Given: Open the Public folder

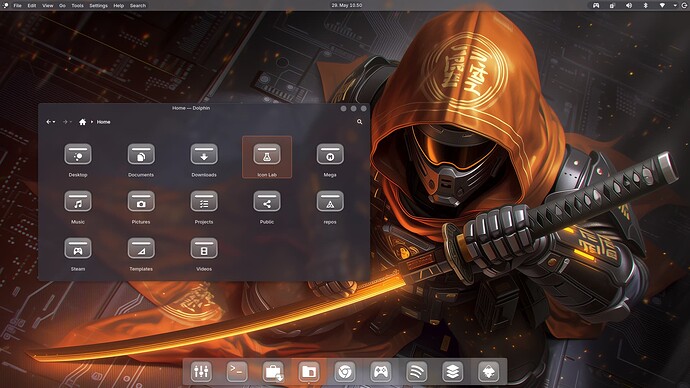Looking at the screenshot, I should [x=267, y=207].
